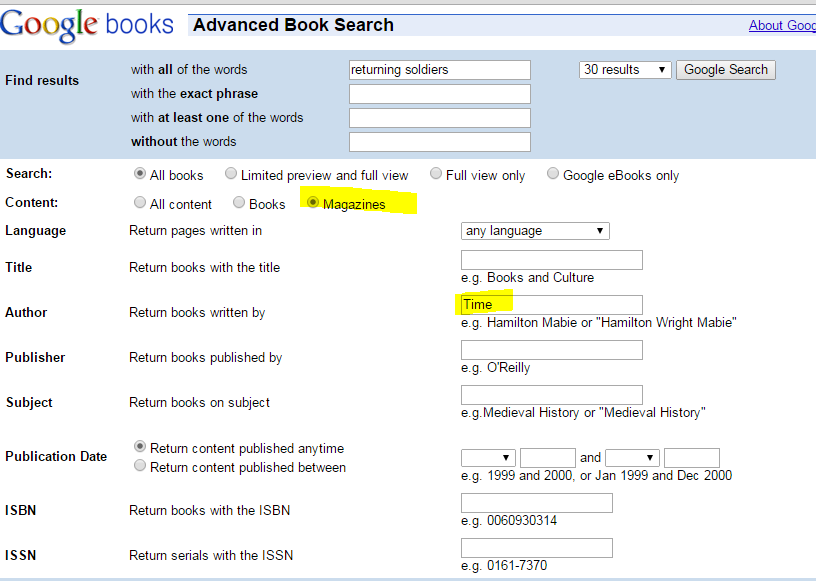Open the About Google link
The image size is (816, 582).
tap(782, 25)
